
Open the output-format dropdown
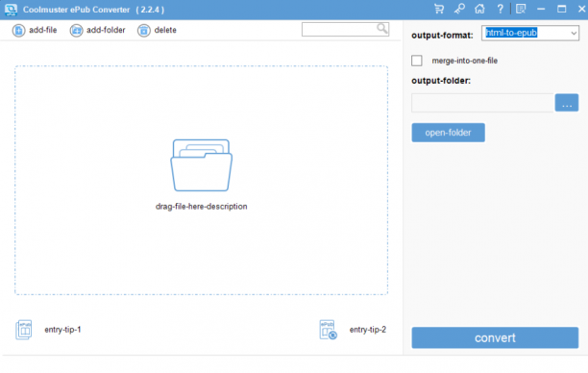point(530,33)
